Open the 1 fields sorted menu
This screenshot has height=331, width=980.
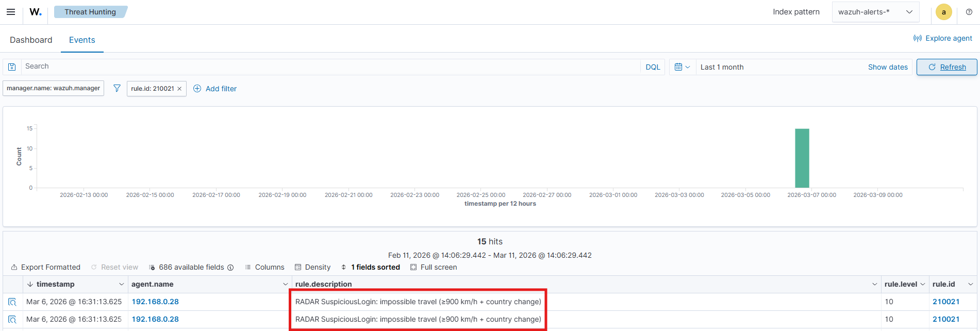(x=370, y=267)
